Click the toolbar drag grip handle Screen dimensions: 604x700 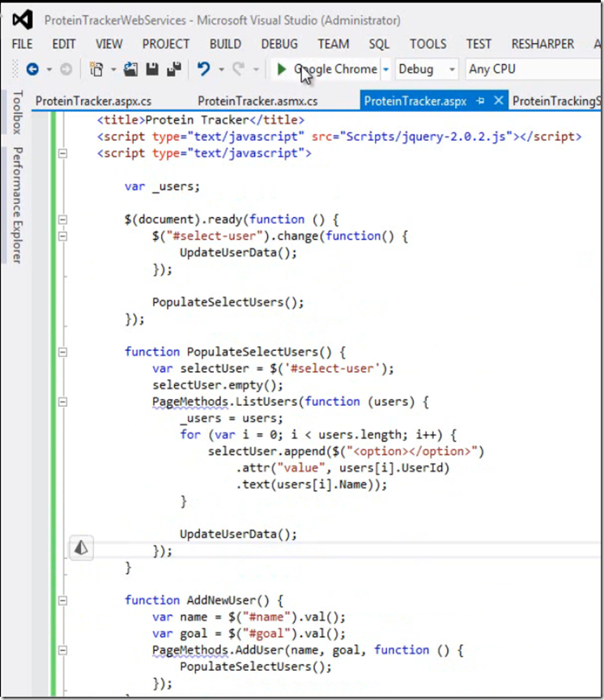(x=15, y=69)
